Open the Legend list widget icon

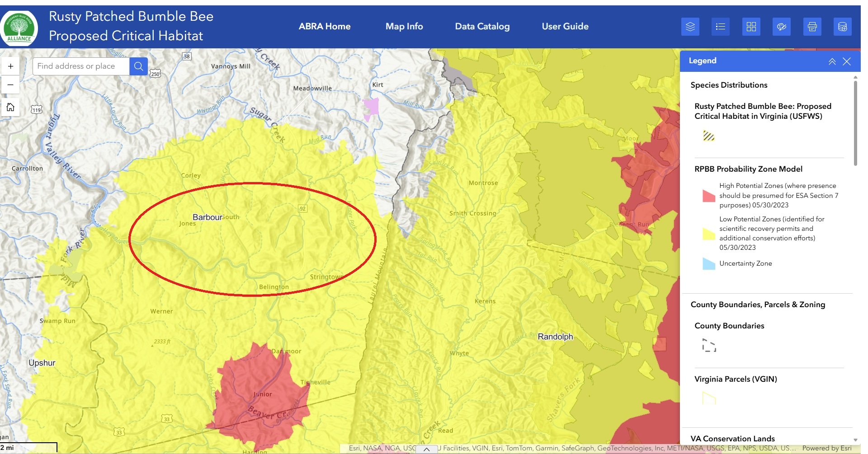coord(721,27)
